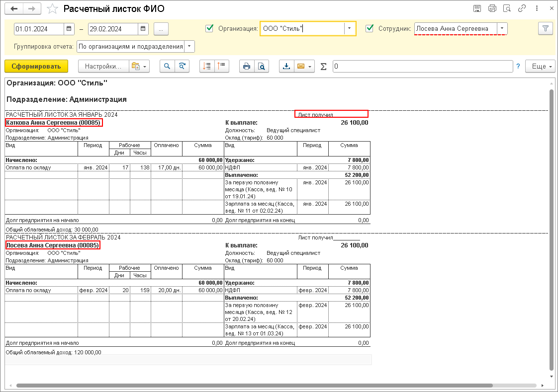
Task: Click the print icon in report toolbar
Action: pyautogui.click(x=246, y=67)
